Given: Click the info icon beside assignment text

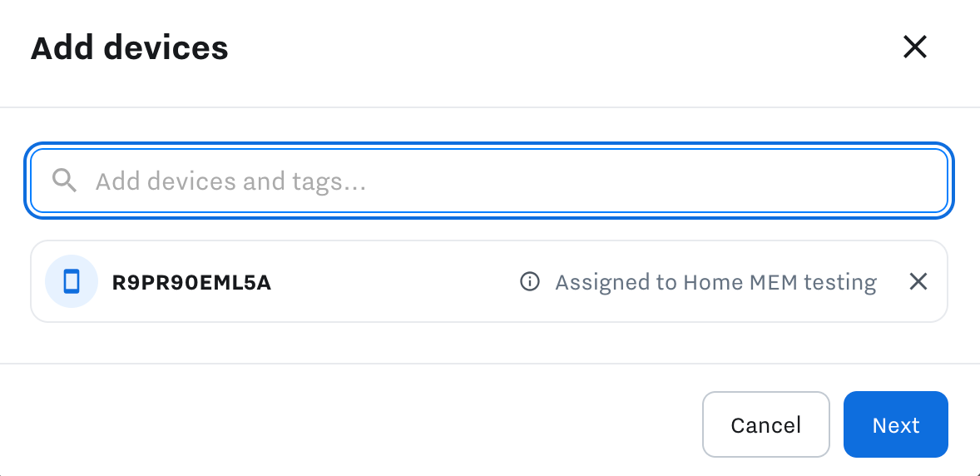Looking at the screenshot, I should (529, 282).
